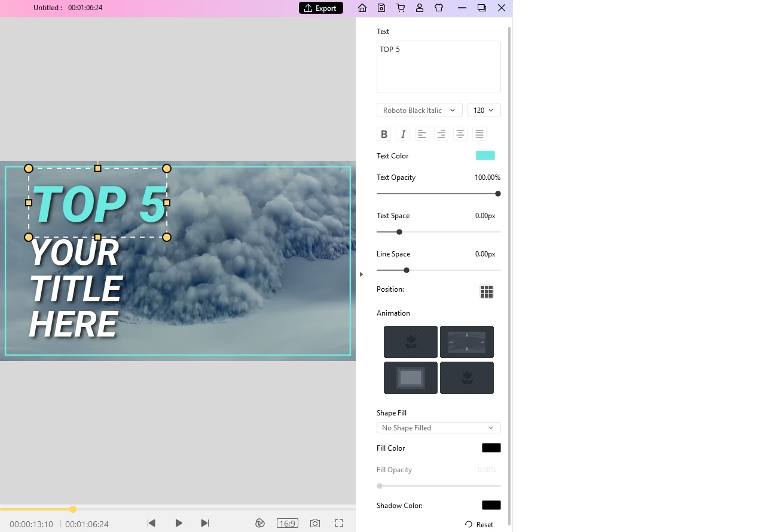The image size is (782, 532).
Task: Click into the TOP 5 text field
Action: click(439, 67)
